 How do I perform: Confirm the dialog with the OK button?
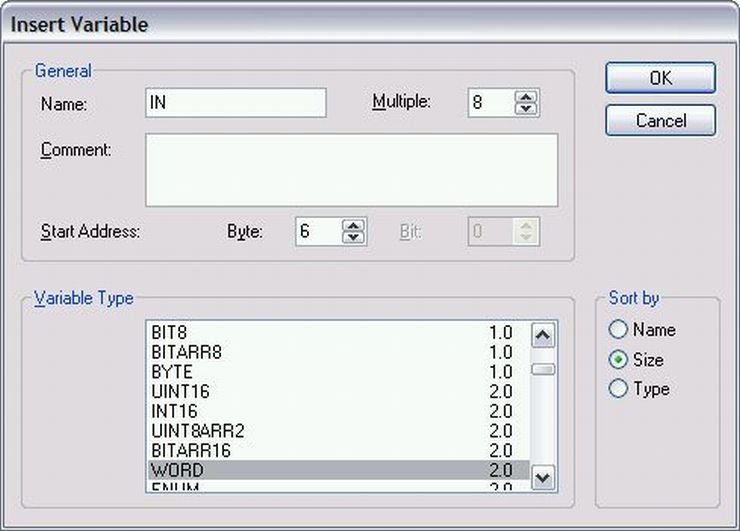tap(660, 78)
